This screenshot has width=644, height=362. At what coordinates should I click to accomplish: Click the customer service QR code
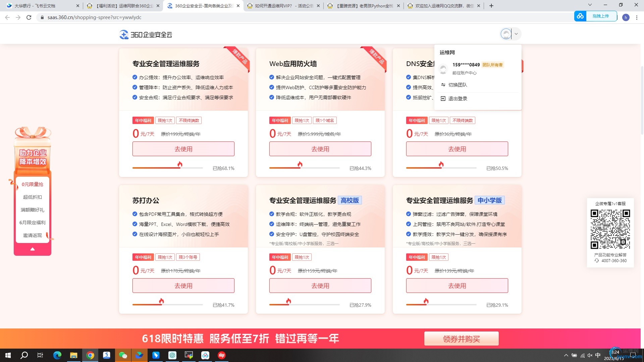[x=610, y=229]
